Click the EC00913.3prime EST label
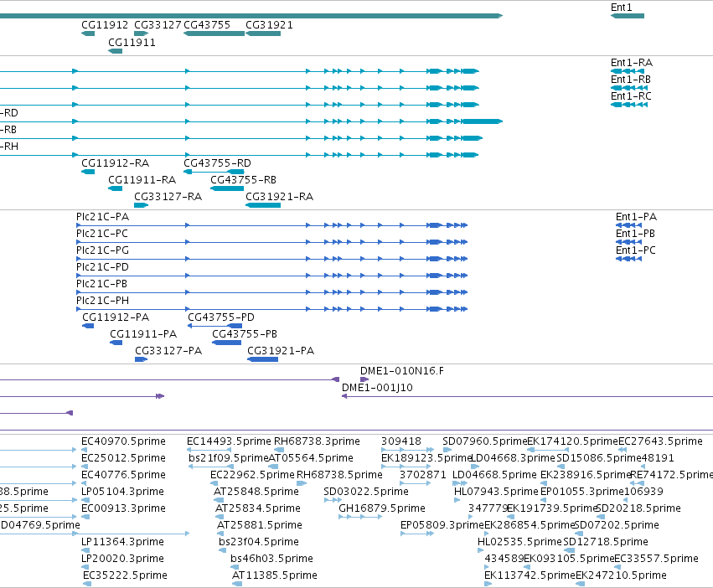This screenshot has height=588, width=713. (x=123, y=508)
